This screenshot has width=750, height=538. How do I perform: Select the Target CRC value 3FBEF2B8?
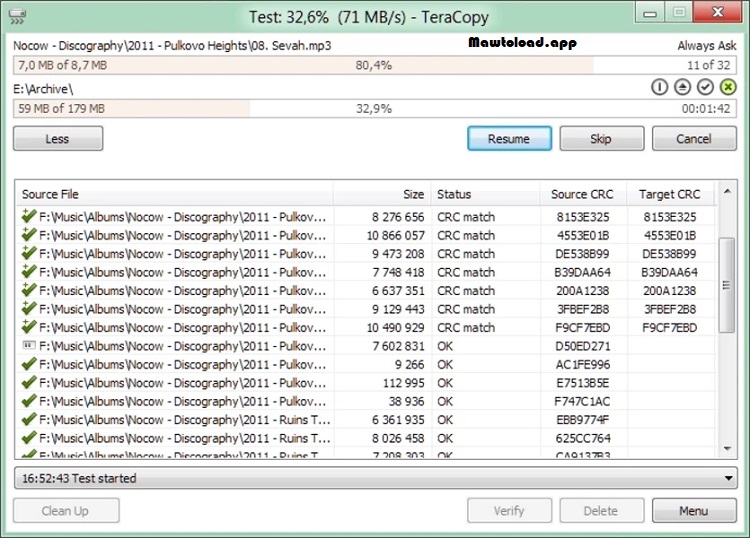(670, 309)
